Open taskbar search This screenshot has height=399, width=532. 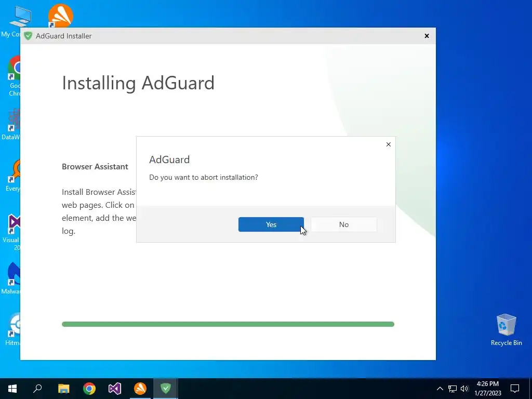pos(37,389)
